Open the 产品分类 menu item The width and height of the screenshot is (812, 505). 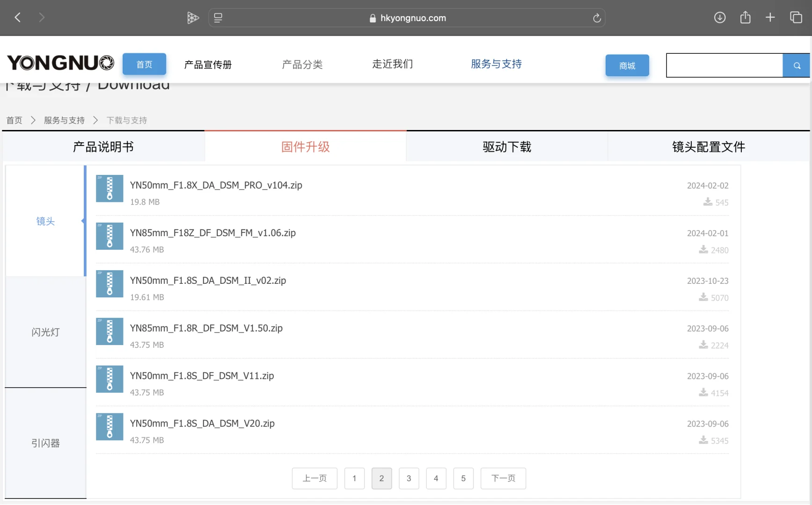302,65
